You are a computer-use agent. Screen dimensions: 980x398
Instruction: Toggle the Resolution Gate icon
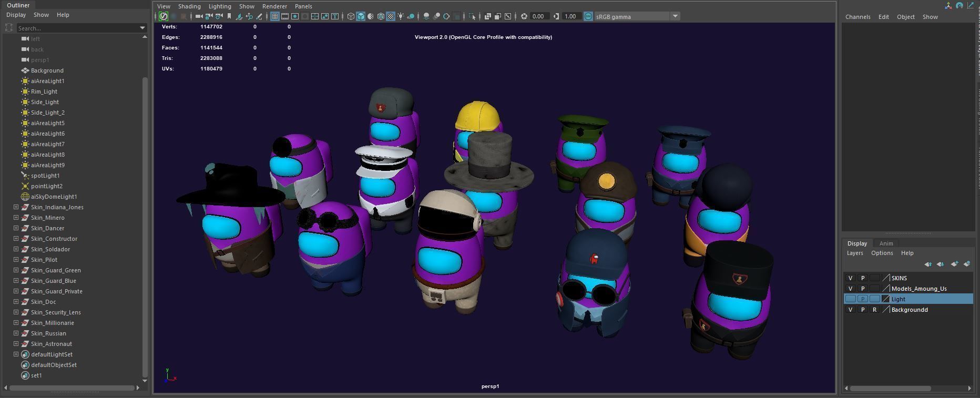[295, 16]
